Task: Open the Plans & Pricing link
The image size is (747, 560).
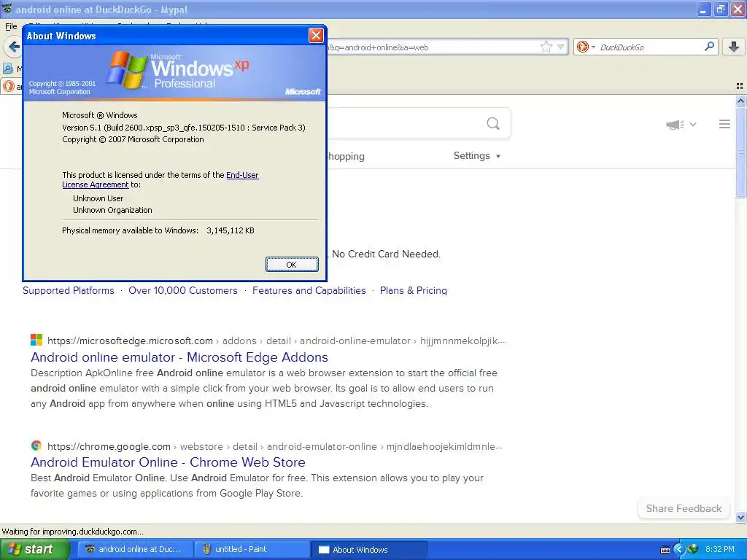Action: [414, 290]
